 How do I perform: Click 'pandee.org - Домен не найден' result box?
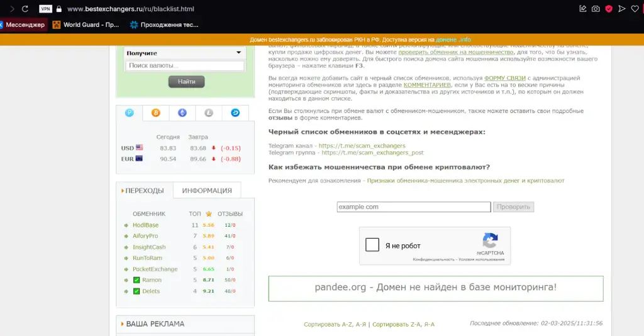436,288
